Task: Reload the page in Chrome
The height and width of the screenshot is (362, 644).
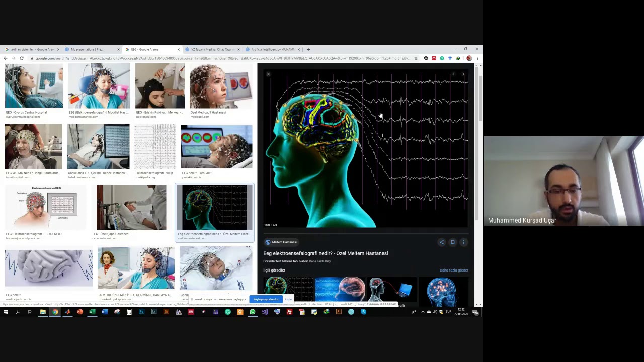Action: click(x=22, y=58)
